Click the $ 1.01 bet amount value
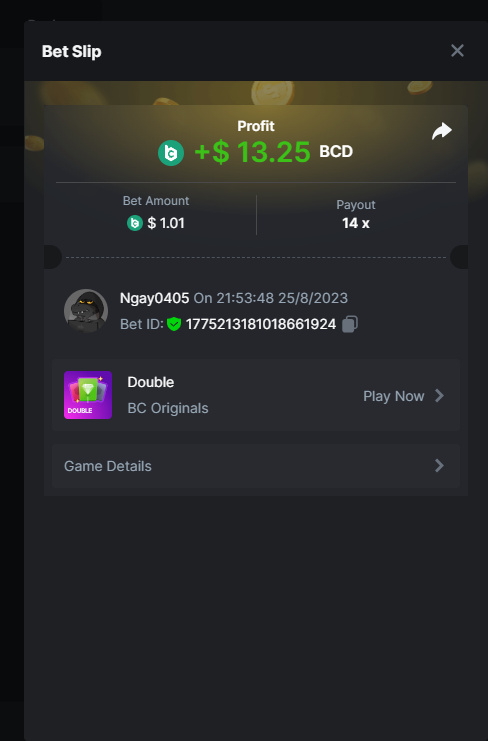The width and height of the screenshot is (488, 741). (166, 223)
